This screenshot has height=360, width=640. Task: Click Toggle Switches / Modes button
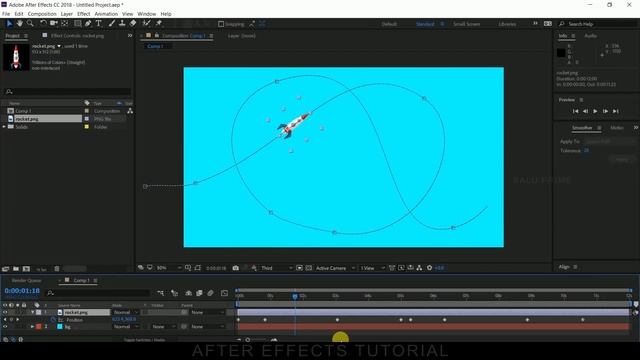click(144, 340)
